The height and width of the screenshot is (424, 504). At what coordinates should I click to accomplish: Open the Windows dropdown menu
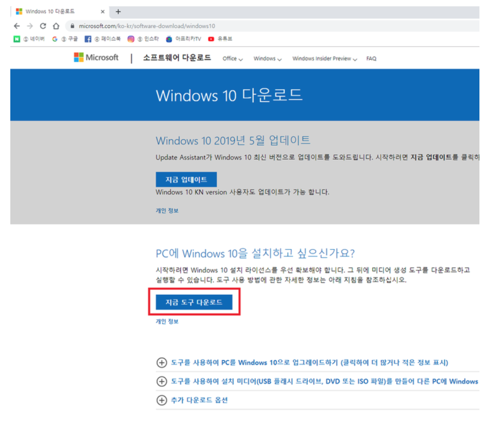click(x=267, y=59)
